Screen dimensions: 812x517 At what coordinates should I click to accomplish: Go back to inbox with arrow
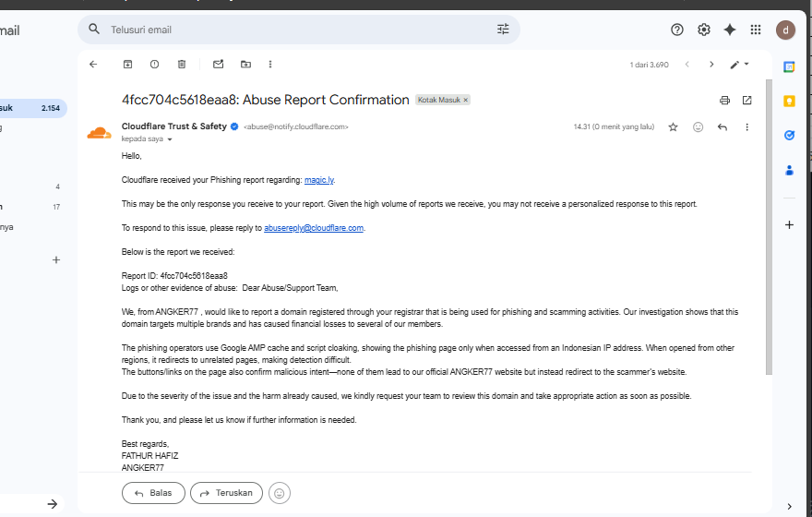93,65
